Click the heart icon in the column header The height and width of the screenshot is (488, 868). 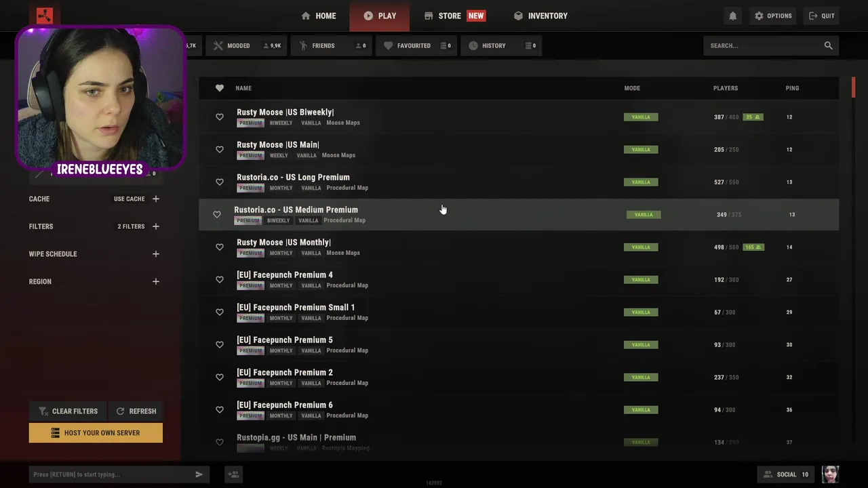pyautogui.click(x=219, y=88)
